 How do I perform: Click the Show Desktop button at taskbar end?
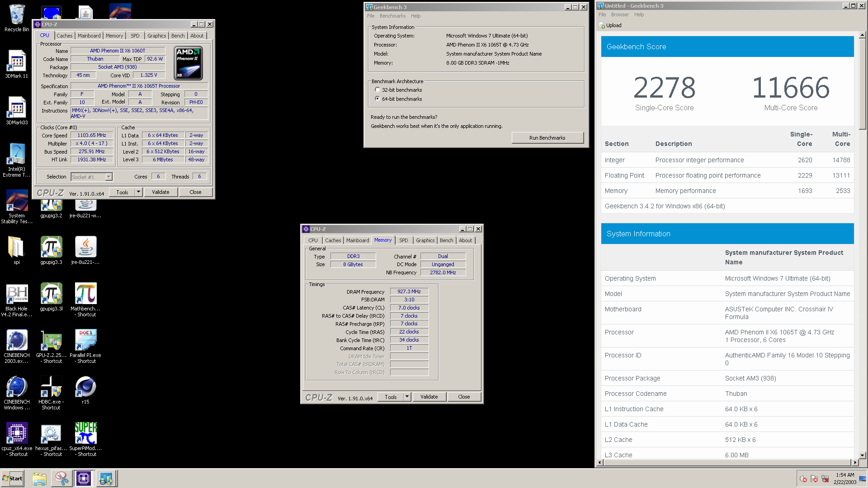click(x=863, y=479)
